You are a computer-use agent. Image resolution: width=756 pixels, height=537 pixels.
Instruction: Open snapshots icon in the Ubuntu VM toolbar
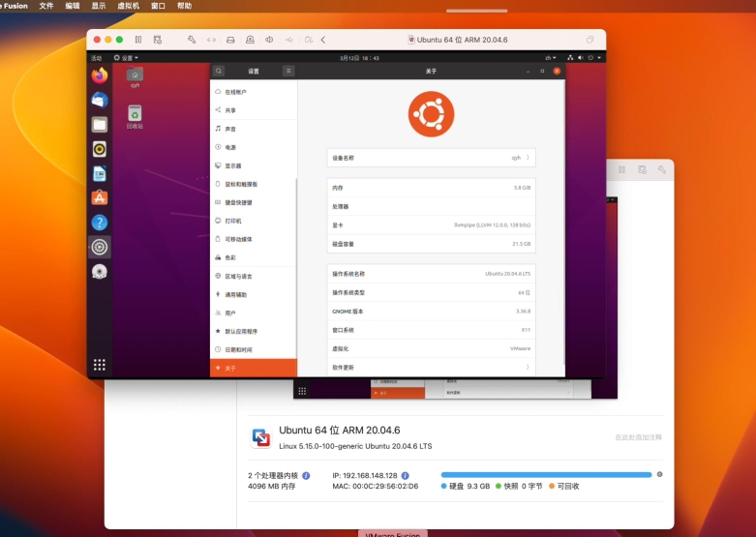[x=158, y=40]
